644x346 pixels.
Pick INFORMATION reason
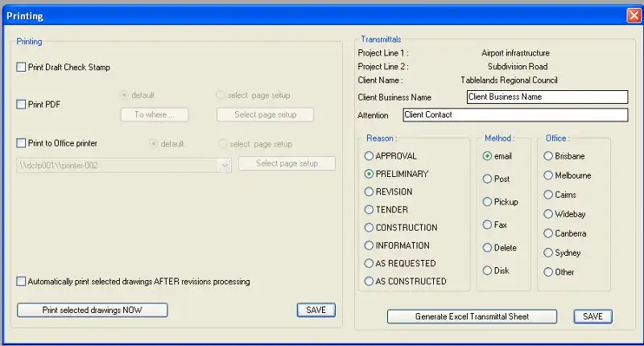click(369, 245)
